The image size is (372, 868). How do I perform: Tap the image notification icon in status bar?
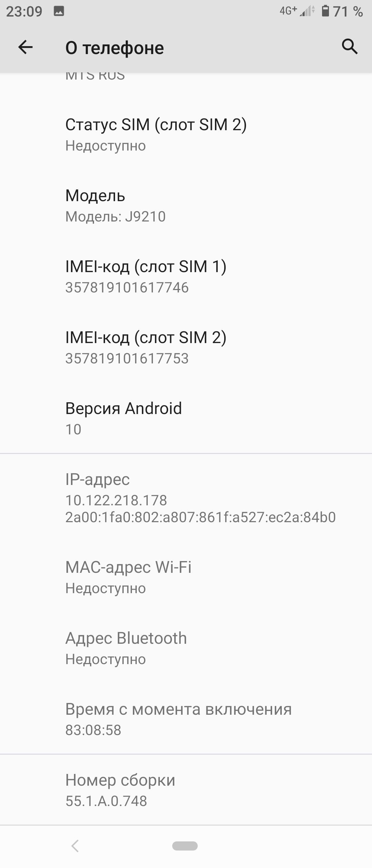click(x=59, y=11)
